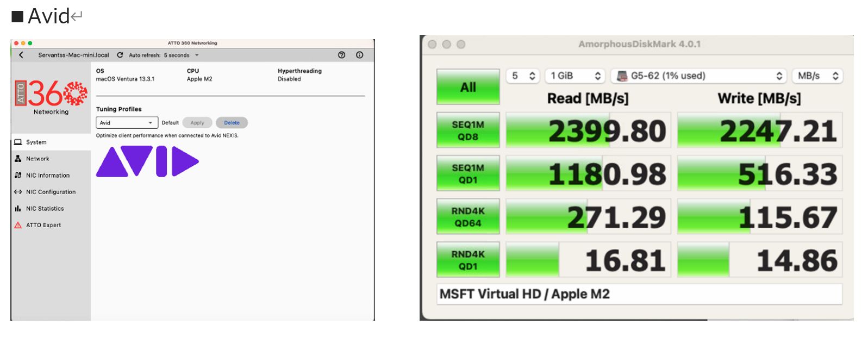This screenshot has width=868, height=337.
Task: Open the MB/s units dropdown
Action: pyautogui.click(x=817, y=76)
